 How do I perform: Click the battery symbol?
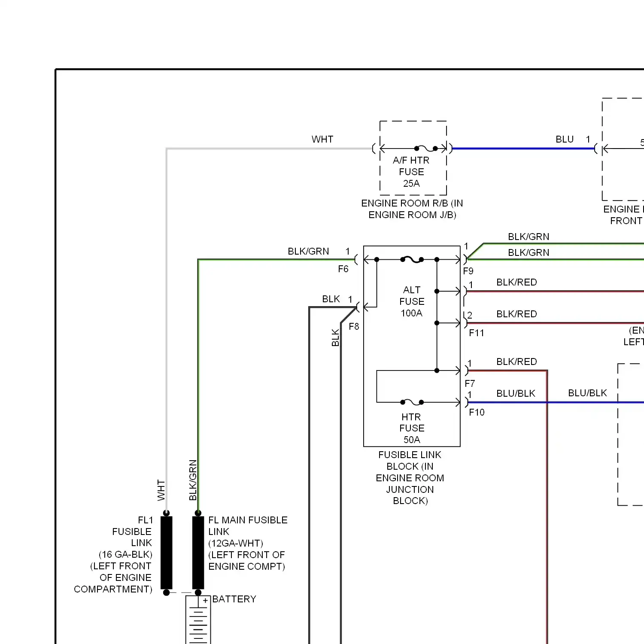coord(198,620)
